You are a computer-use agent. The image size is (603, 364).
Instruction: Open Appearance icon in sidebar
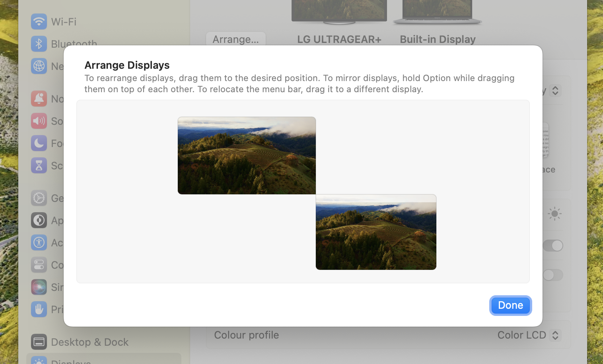[39, 220]
